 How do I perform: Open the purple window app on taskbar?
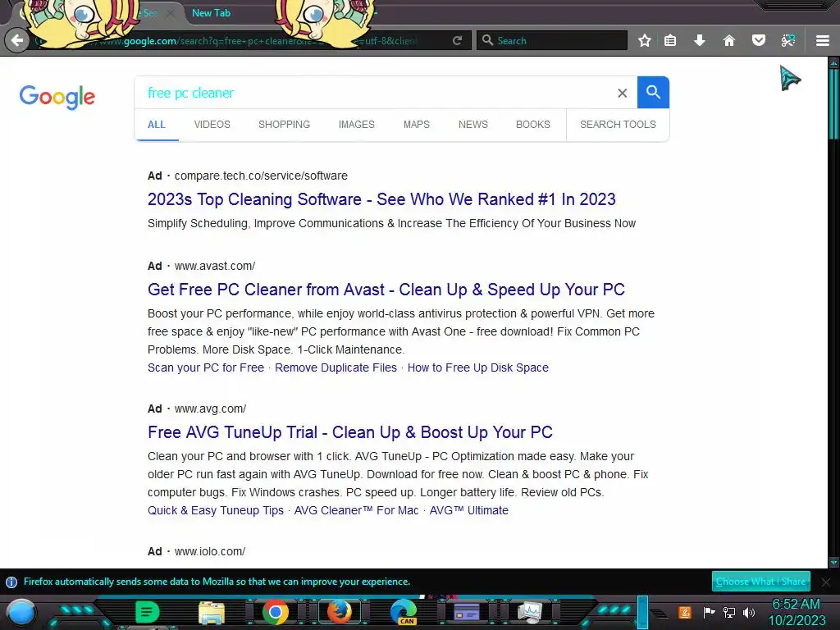[467, 612]
